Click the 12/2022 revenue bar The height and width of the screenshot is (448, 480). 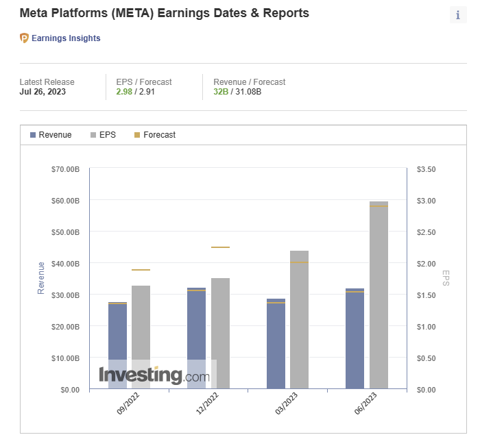point(197,338)
